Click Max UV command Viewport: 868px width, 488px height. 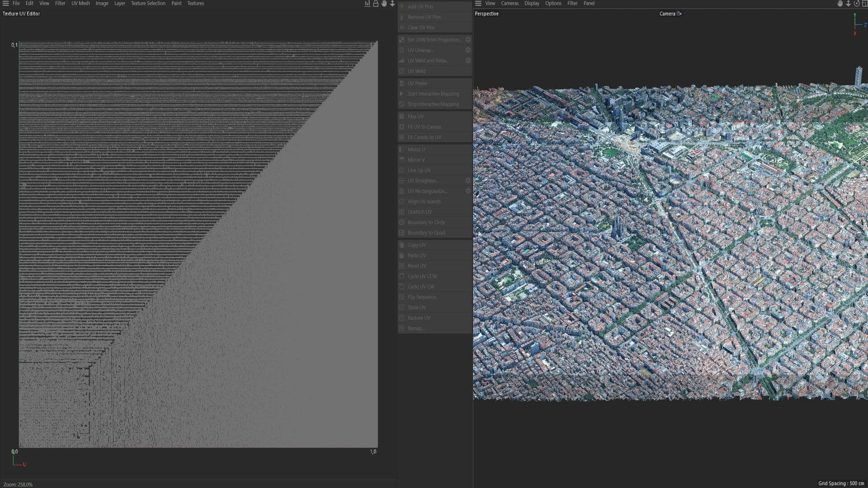click(x=435, y=117)
